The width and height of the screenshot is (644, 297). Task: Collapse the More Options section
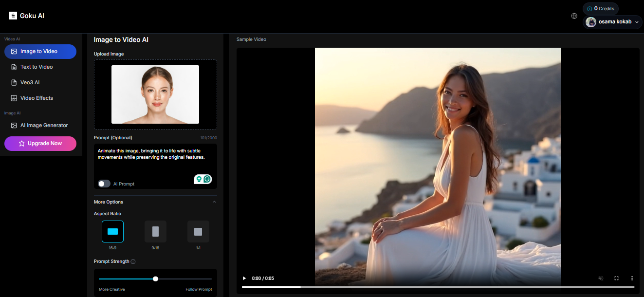click(x=214, y=201)
